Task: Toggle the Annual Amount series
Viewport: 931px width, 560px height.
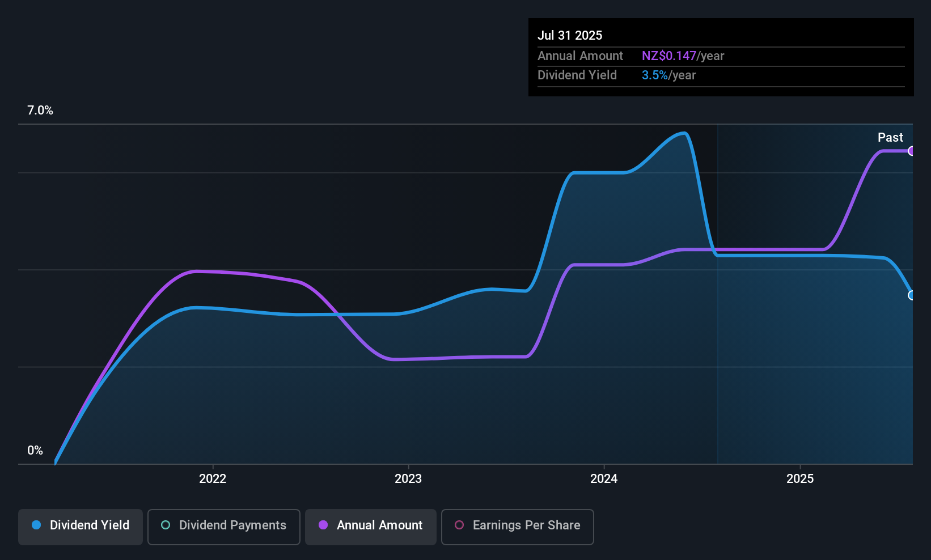Action: pos(371,527)
